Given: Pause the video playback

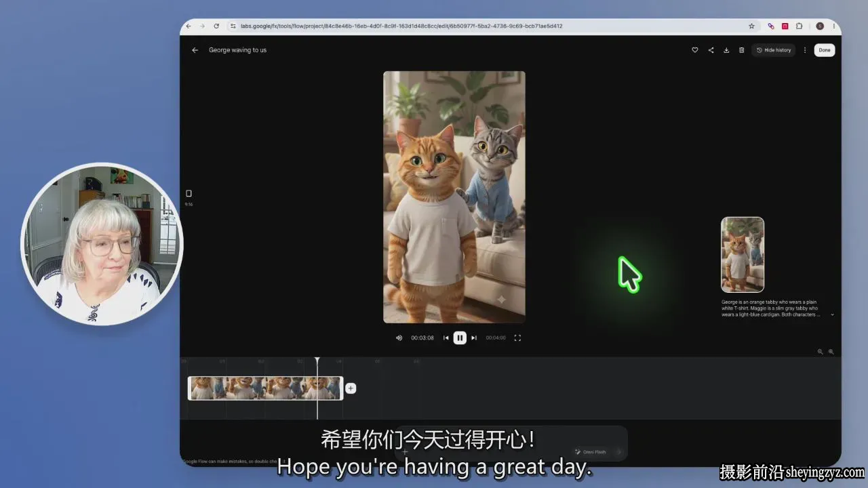Looking at the screenshot, I should [x=460, y=338].
